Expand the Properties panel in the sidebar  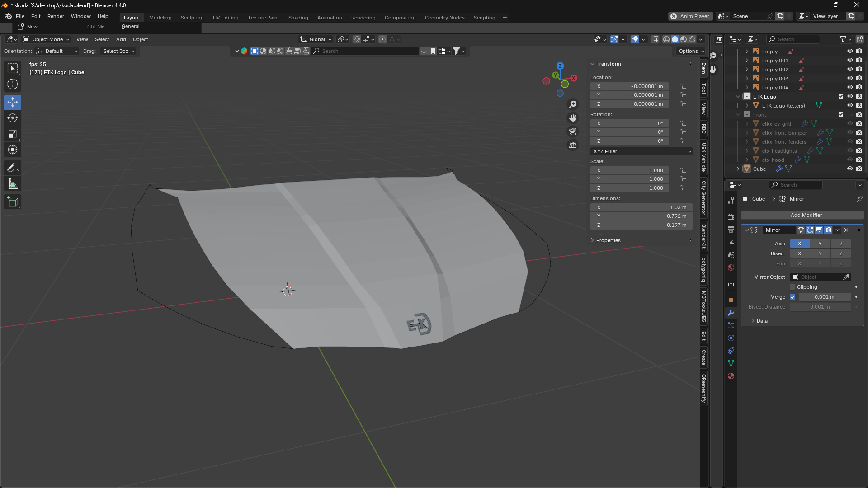tap(608, 240)
